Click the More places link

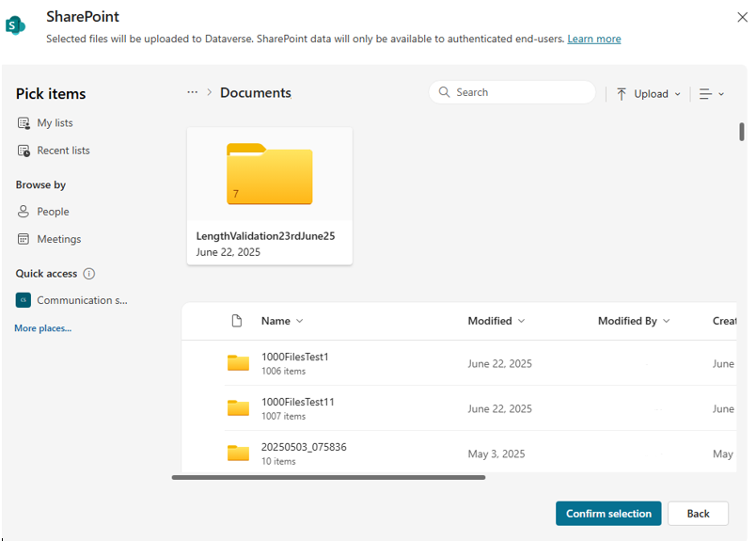coord(42,328)
